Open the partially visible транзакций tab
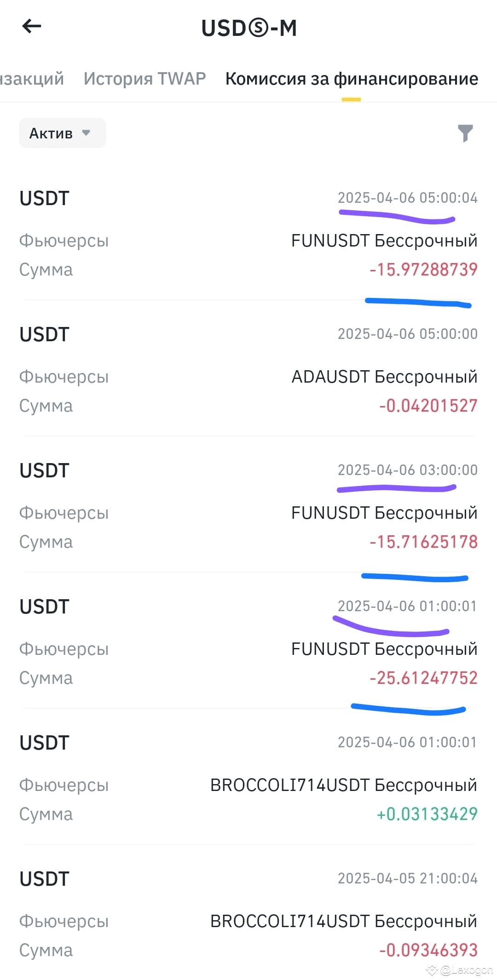Viewport: 497px width, 980px height. (32, 79)
